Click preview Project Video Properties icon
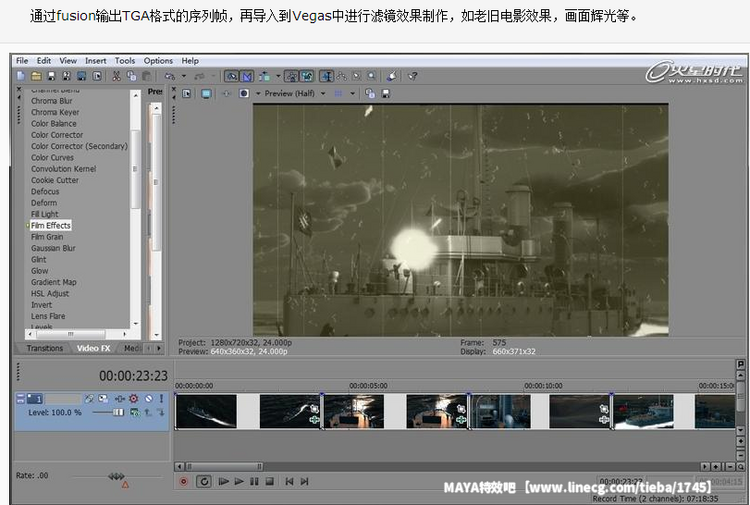 pos(187,94)
